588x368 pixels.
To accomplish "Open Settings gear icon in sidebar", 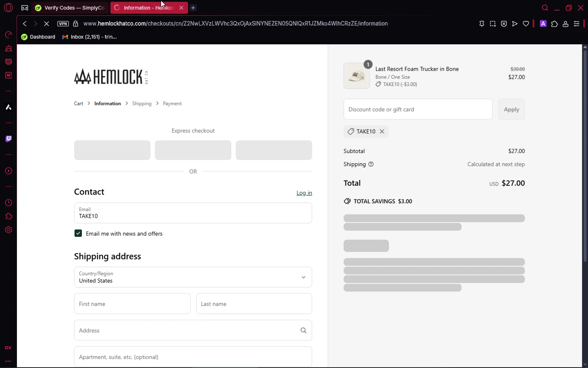I will tap(8, 230).
